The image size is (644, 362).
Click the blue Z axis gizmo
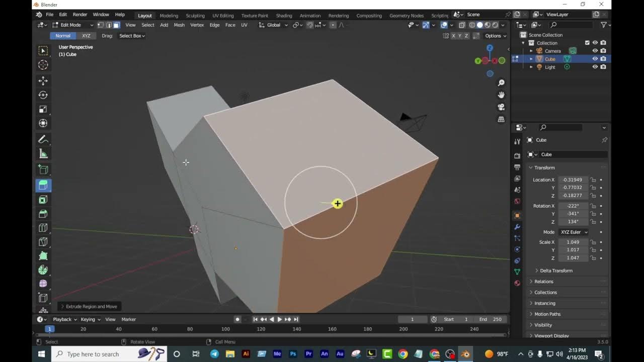tap(490, 48)
